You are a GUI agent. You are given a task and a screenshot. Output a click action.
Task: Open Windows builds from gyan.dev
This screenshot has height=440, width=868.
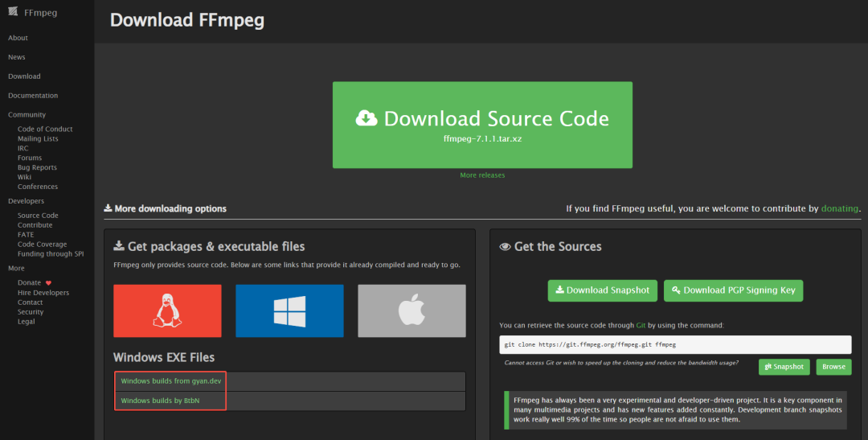tap(171, 381)
